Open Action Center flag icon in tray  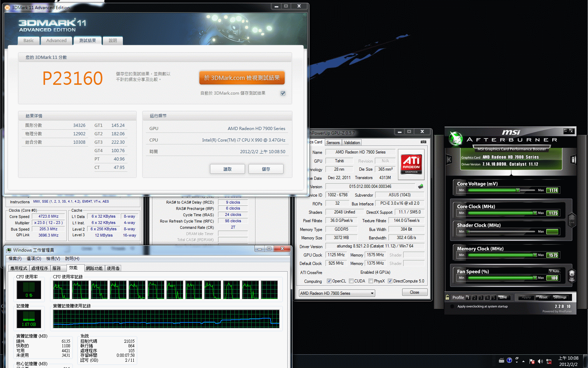pos(532,361)
